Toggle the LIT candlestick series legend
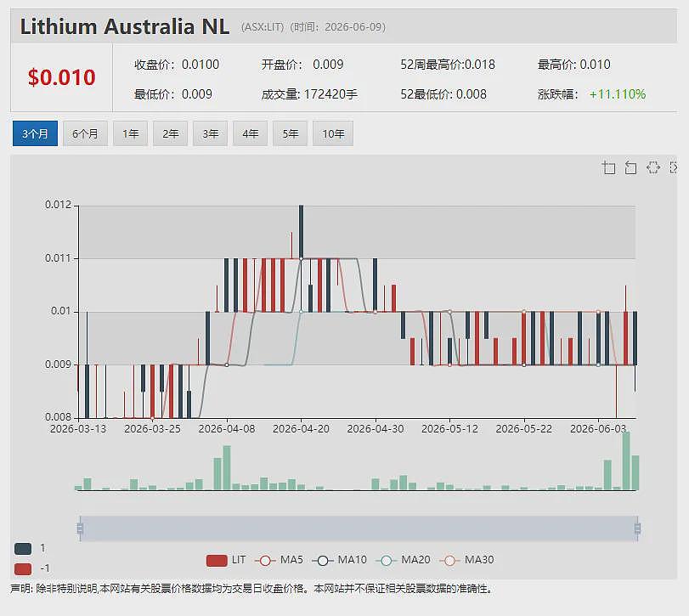The height and width of the screenshot is (616, 689). [226, 560]
